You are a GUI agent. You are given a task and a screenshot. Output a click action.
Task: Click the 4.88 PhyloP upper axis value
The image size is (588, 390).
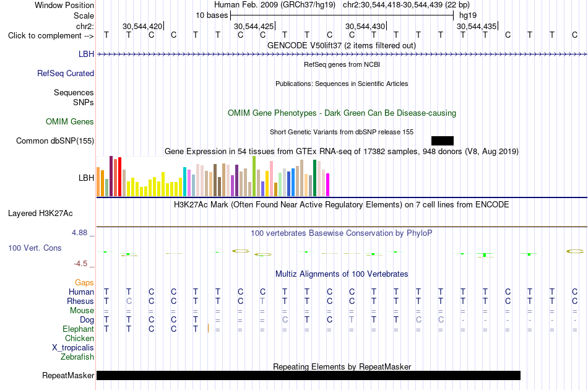click(x=79, y=233)
